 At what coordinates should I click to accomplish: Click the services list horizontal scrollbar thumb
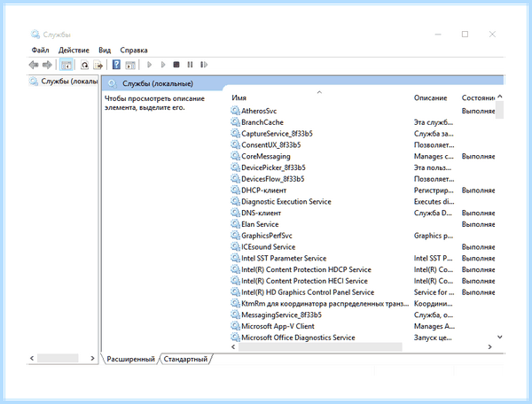coord(320,346)
